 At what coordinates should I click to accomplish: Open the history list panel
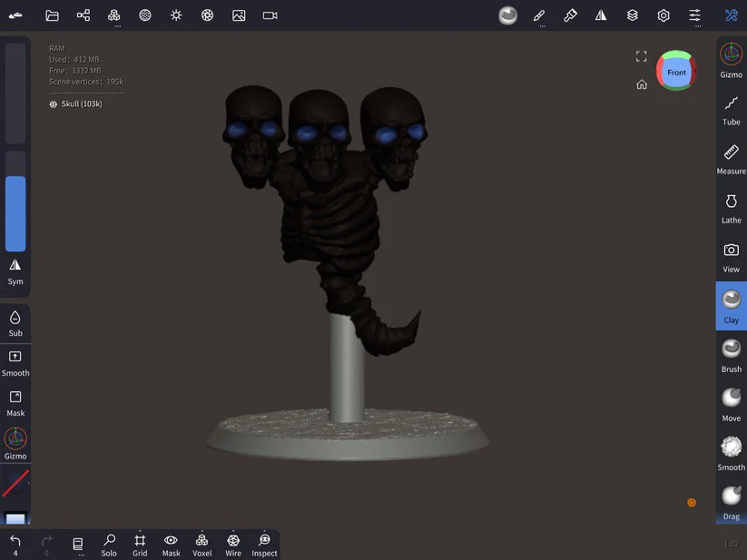pos(78,544)
